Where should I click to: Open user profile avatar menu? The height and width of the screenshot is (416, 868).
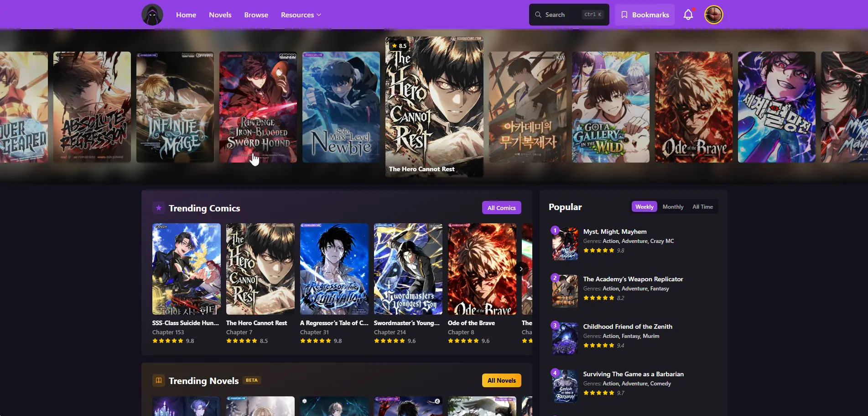tap(714, 15)
